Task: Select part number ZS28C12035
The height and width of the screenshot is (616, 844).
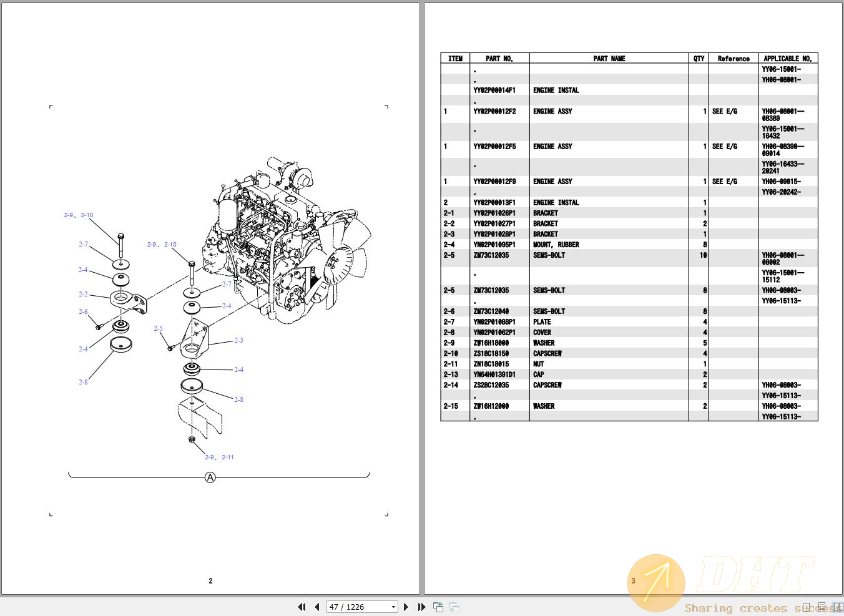Action: pyautogui.click(x=491, y=386)
